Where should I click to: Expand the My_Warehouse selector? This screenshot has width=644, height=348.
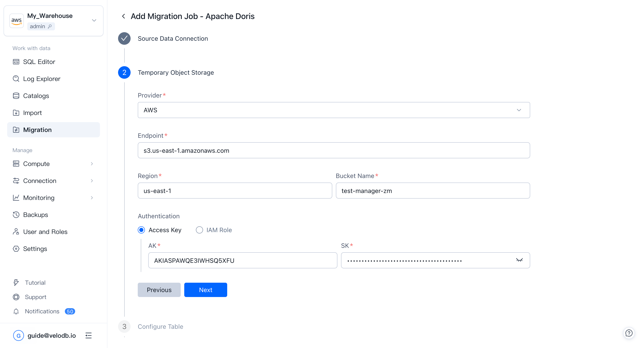(94, 20)
